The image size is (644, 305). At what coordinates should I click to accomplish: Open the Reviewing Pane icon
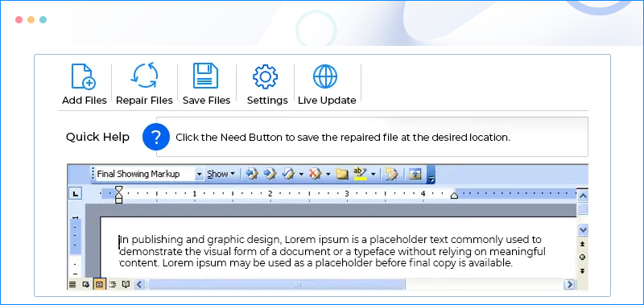click(x=415, y=174)
